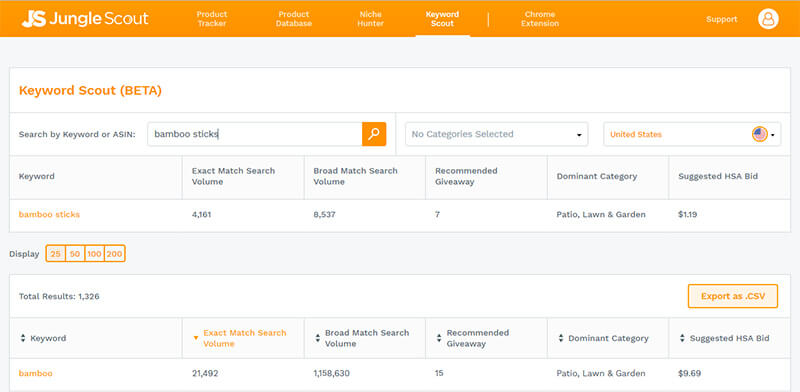Expand the No Categories Selected dropdown
800x392 pixels.
[x=496, y=134]
